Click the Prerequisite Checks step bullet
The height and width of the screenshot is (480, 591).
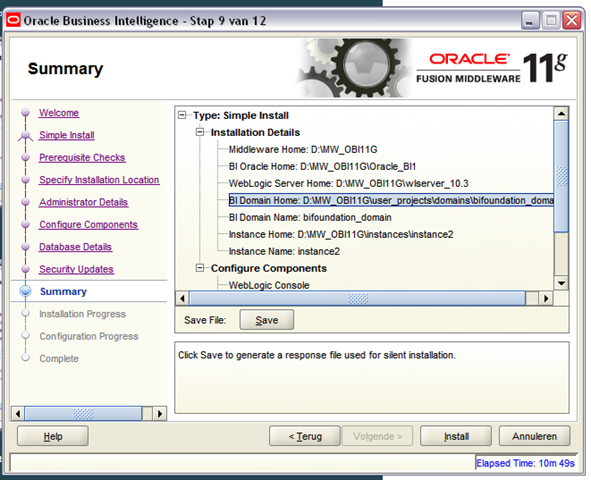coord(26,157)
